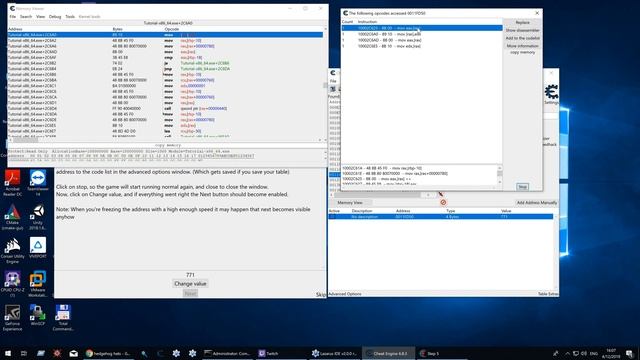Select address row 0011FD50 in address list
The height and width of the screenshot is (360, 640).
(x=441, y=217)
